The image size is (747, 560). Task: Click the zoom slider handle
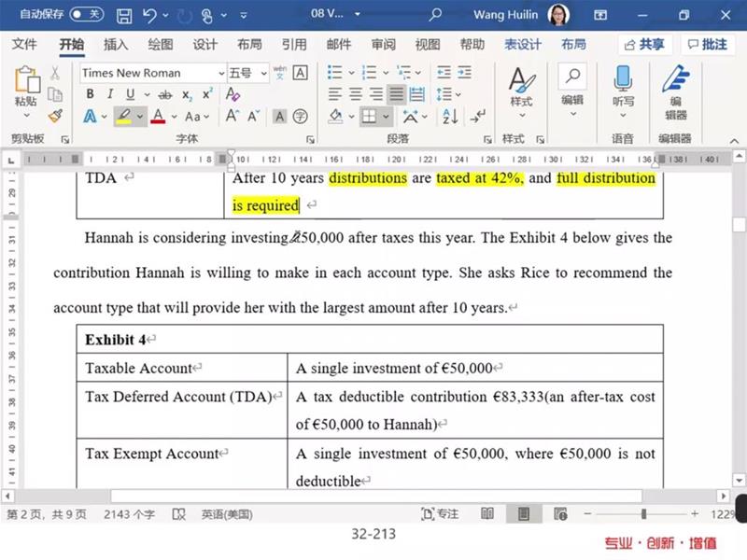[x=643, y=514]
